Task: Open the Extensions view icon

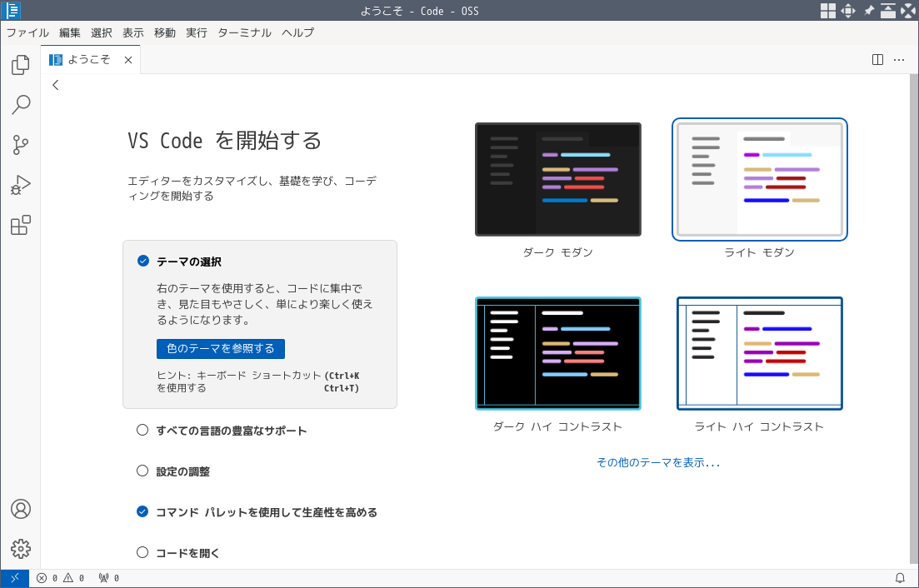Action: [21, 225]
